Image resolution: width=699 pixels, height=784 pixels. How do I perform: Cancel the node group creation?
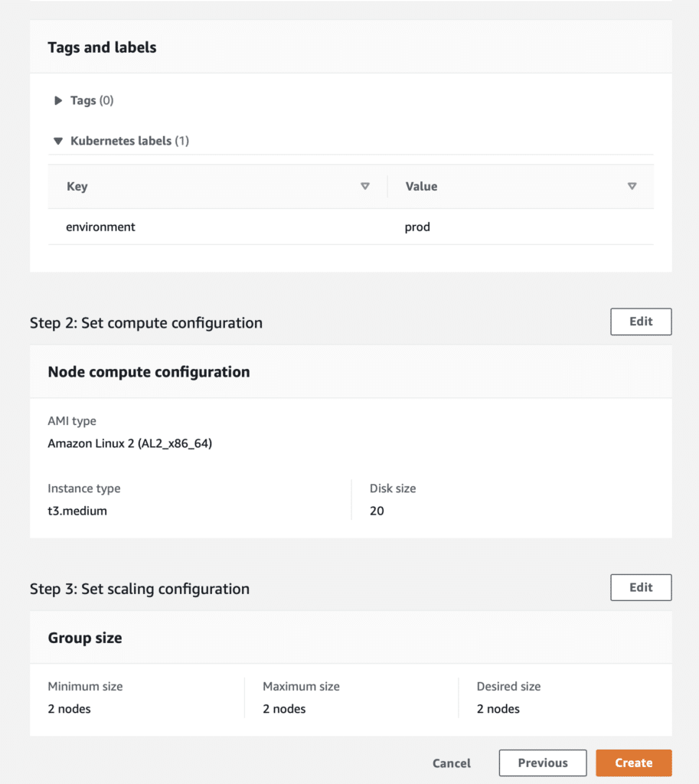(452, 763)
